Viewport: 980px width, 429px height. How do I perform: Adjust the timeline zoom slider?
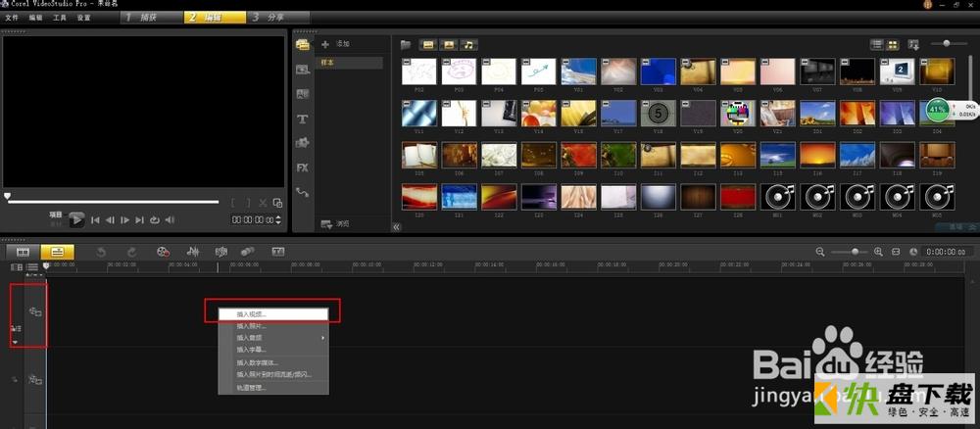855,252
